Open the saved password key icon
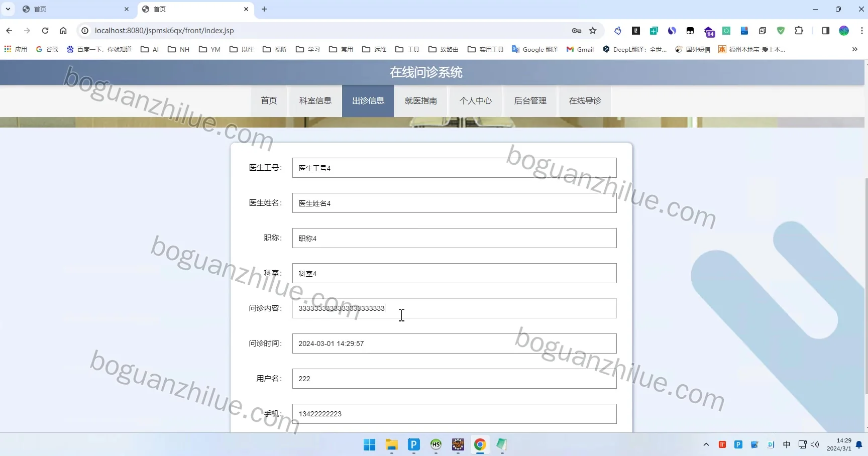 point(577,31)
